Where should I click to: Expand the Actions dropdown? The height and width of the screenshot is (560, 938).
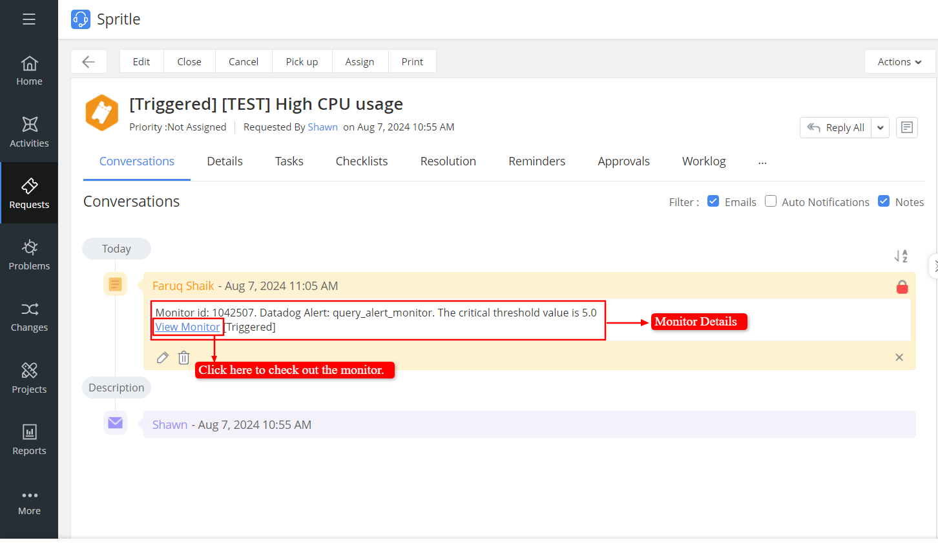899,62
